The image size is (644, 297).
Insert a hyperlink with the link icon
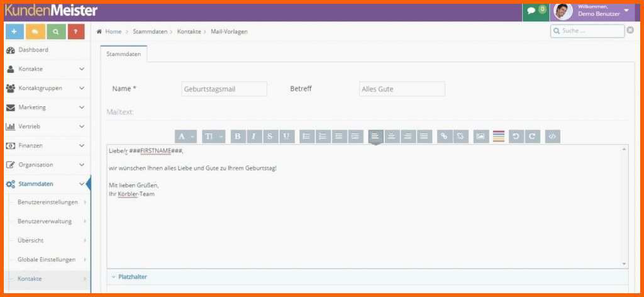coord(445,137)
